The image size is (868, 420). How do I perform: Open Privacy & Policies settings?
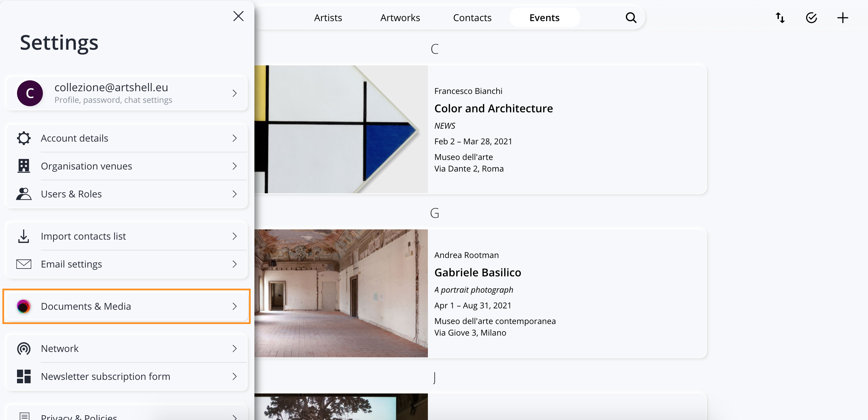(x=127, y=413)
